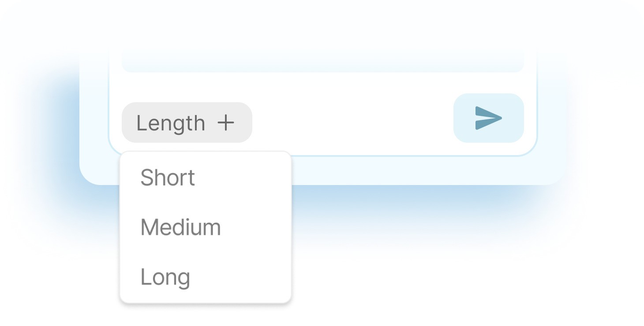Select Short from the length menu
The height and width of the screenshot is (326, 644).
pos(168,178)
